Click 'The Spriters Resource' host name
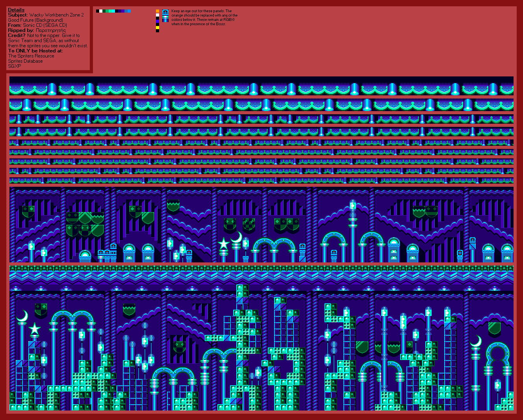Screen dimensions: 523x420 [31, 56]
